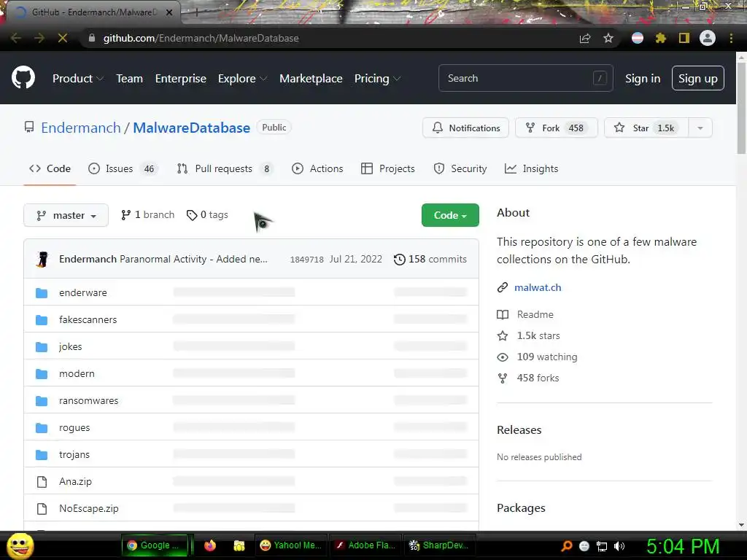Open the Team navigation link
This screenshot has height=560, width=747.
coord(130,79)
